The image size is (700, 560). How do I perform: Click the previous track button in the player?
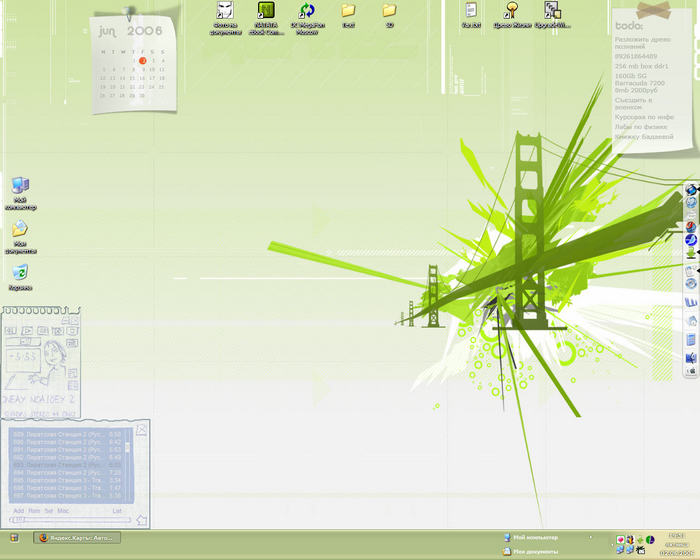click(11, 331)
